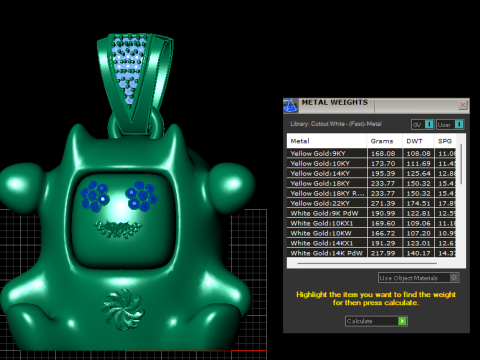The height and width of the screenshot is (360, 480).
Task: Click DWT value 123.01
Action: tap(418, 243)
